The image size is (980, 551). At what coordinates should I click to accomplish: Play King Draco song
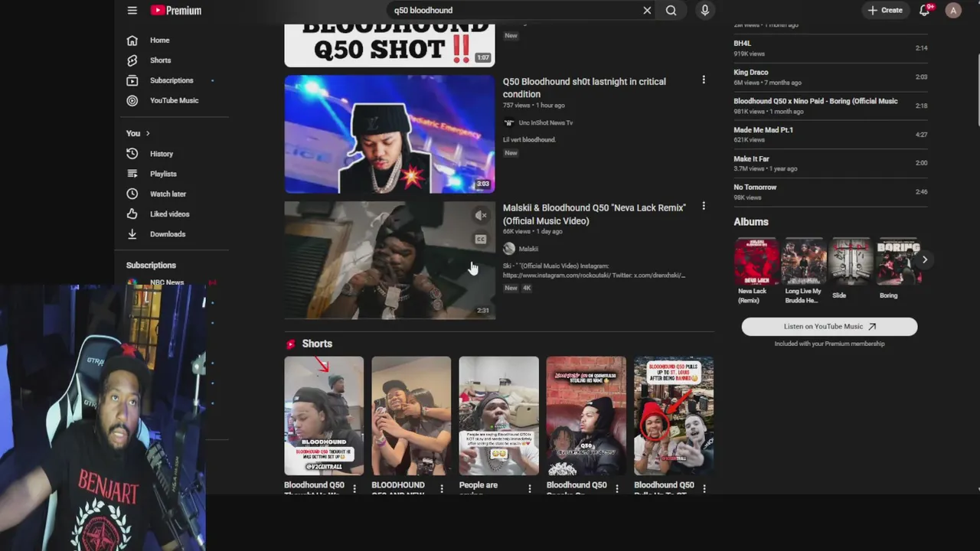pyautogui.click(x=830, y=77)
